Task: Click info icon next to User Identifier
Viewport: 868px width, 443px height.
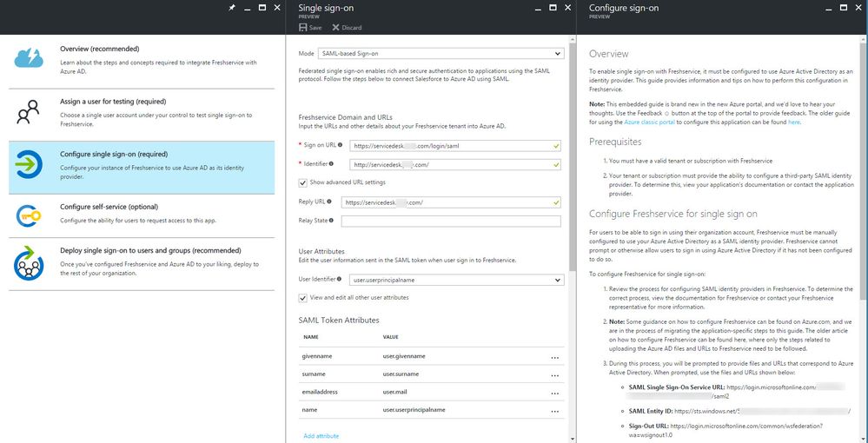Action: (x=341, y=280)
